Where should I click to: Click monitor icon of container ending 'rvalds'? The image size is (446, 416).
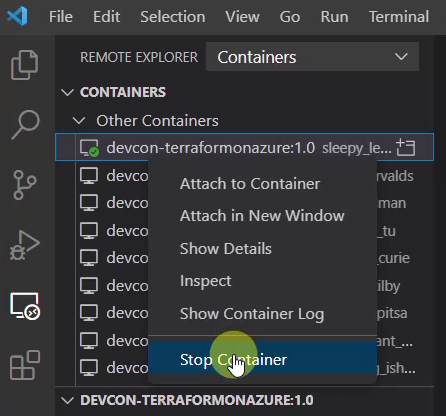(89, 175)
